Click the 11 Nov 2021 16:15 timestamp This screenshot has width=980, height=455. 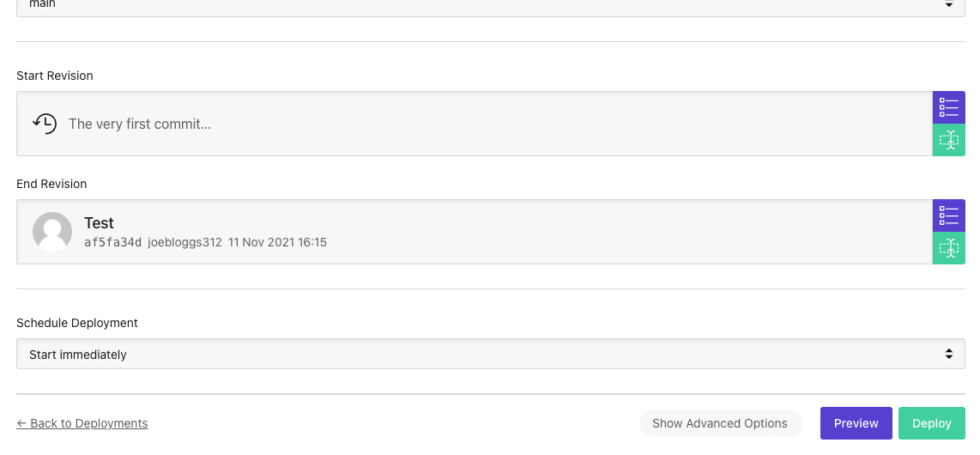[x=277, y=243]
